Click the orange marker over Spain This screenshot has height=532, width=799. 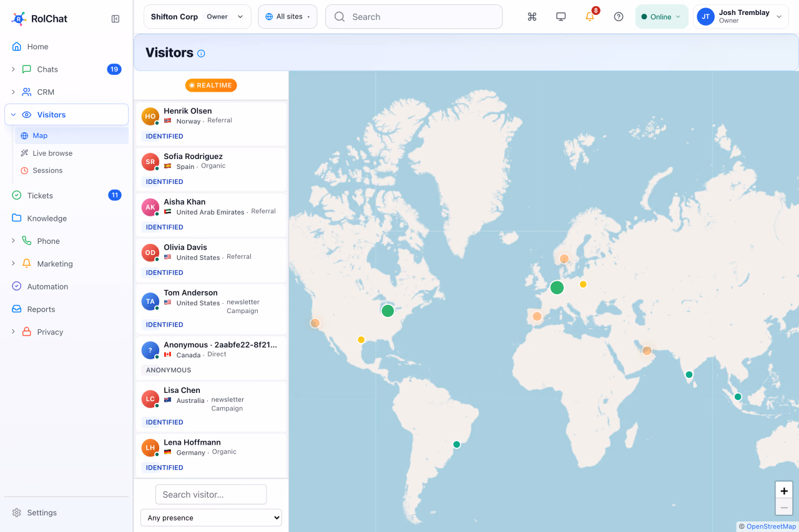coord(537,316)
